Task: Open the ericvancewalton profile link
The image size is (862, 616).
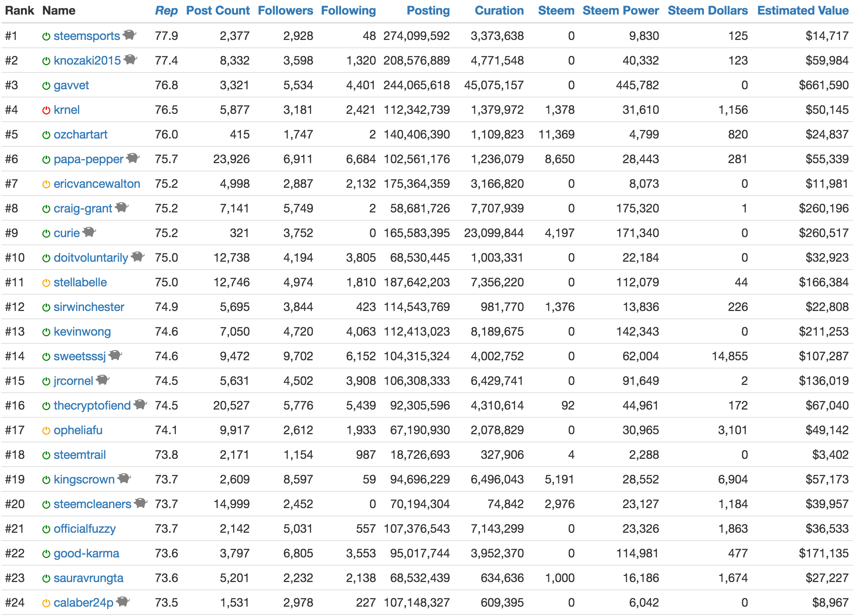Action: pyautogui.click(x=97, y=184)
